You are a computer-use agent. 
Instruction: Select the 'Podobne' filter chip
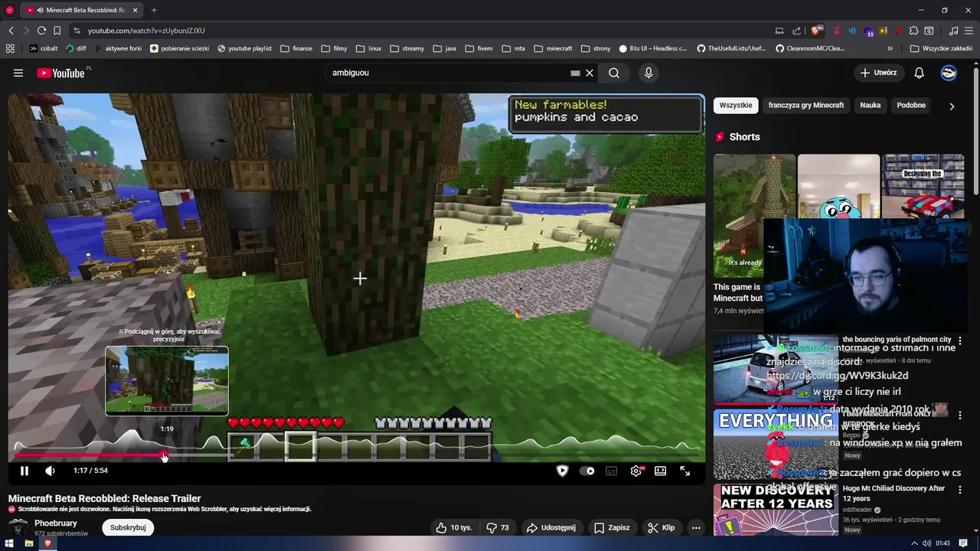911,105
